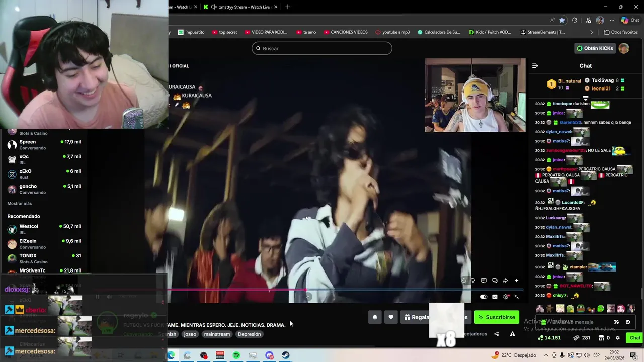Open the user profile avatar menu

624,48
